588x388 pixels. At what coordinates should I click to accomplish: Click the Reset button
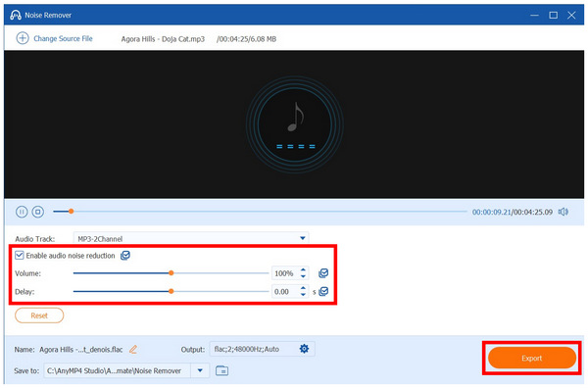coord(39,315)
